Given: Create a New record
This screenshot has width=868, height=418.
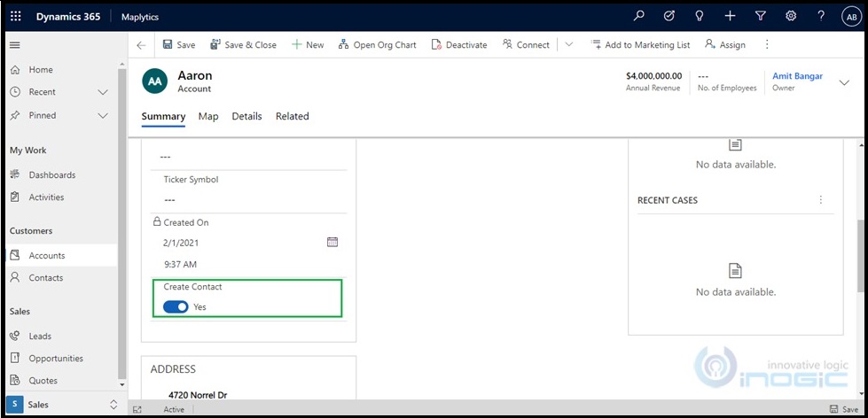Looking at the screenshot, I should click(x=308, y=45).
